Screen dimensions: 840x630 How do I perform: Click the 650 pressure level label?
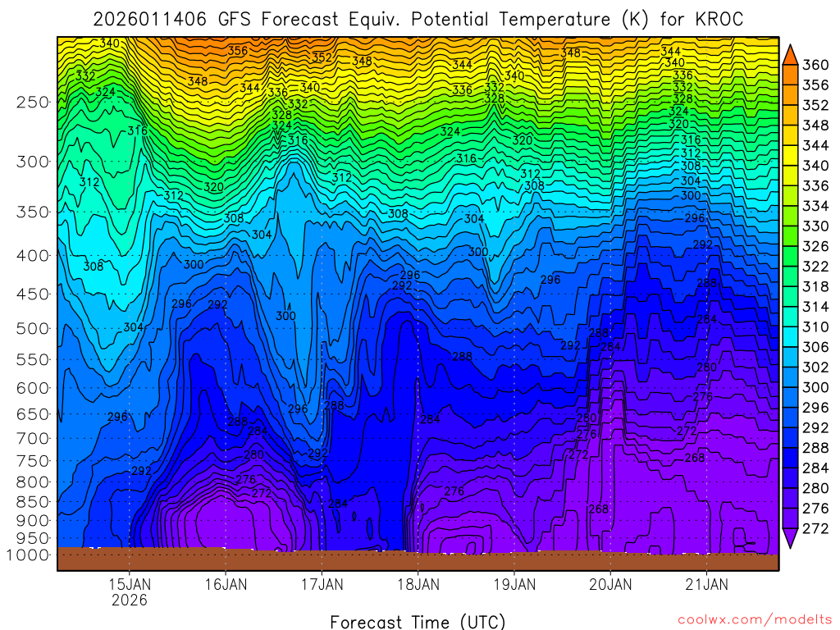33,414
